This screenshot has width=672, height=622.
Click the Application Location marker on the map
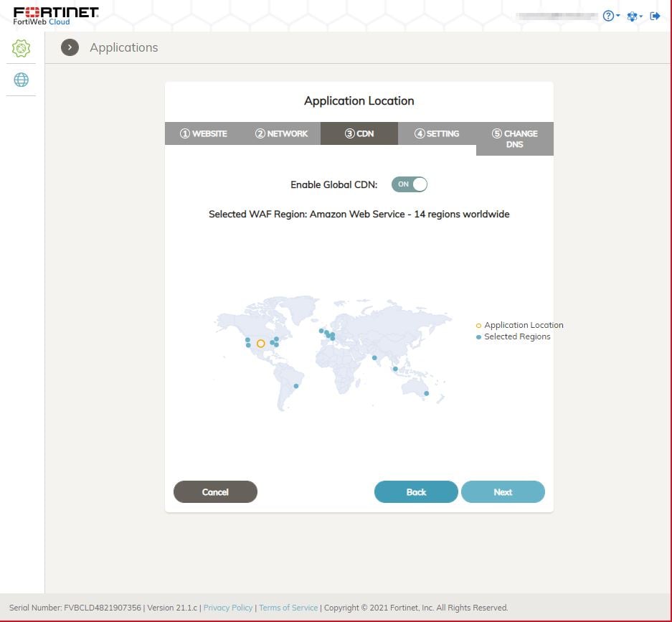click(x=260, y=344)
